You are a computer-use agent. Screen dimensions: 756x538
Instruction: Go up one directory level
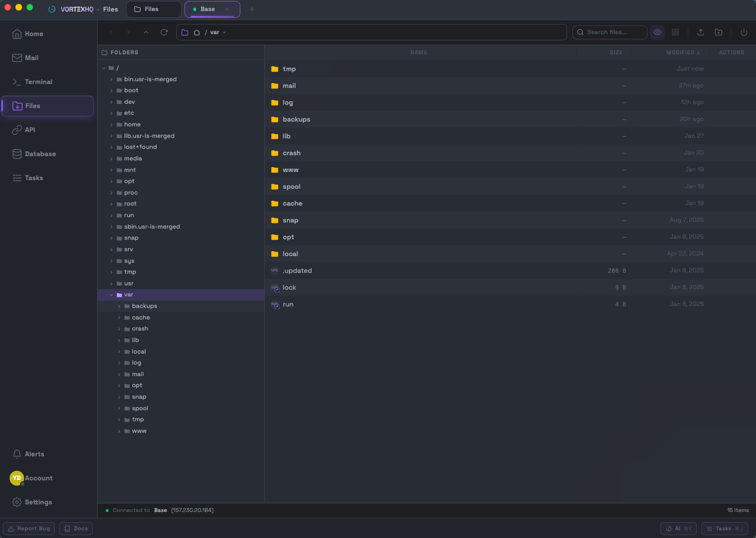click(x=146, y=32)
